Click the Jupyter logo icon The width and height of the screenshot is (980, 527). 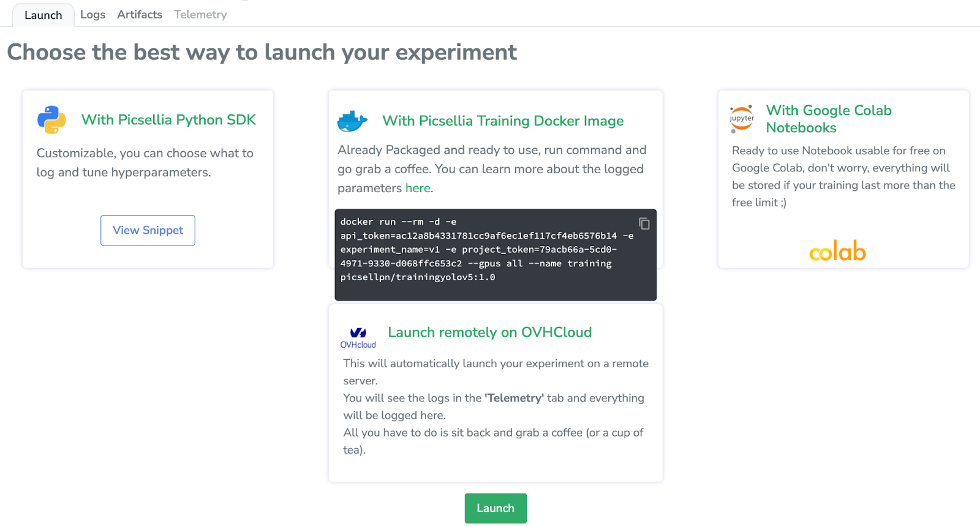click(x=742, y=119)
